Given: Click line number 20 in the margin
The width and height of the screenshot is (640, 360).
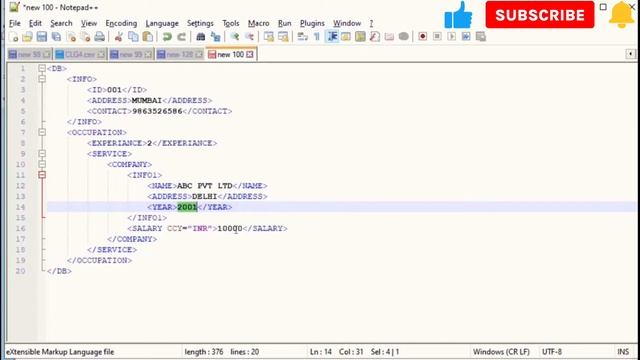Looking at the screenshot, I should (21, 271).
